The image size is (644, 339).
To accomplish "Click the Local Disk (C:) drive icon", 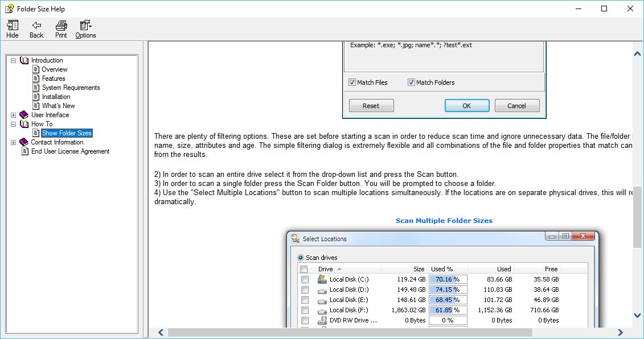I will coord(322,279).
